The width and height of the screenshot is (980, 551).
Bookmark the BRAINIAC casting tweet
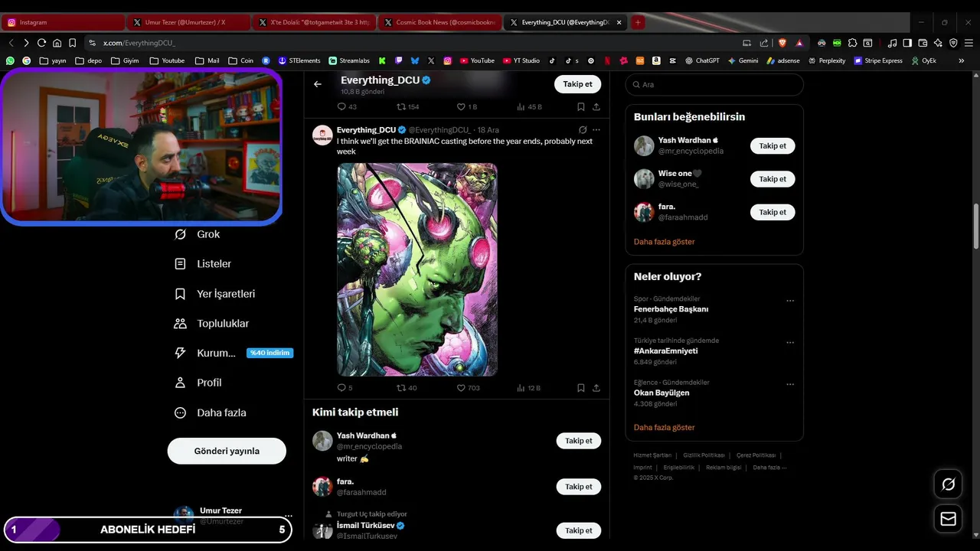point(581,388)
